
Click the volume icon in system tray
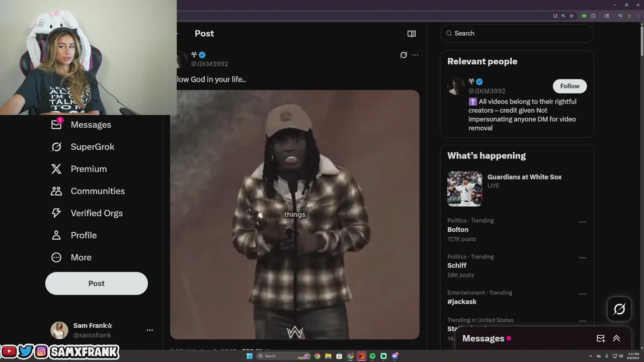(x=621, y=356)
